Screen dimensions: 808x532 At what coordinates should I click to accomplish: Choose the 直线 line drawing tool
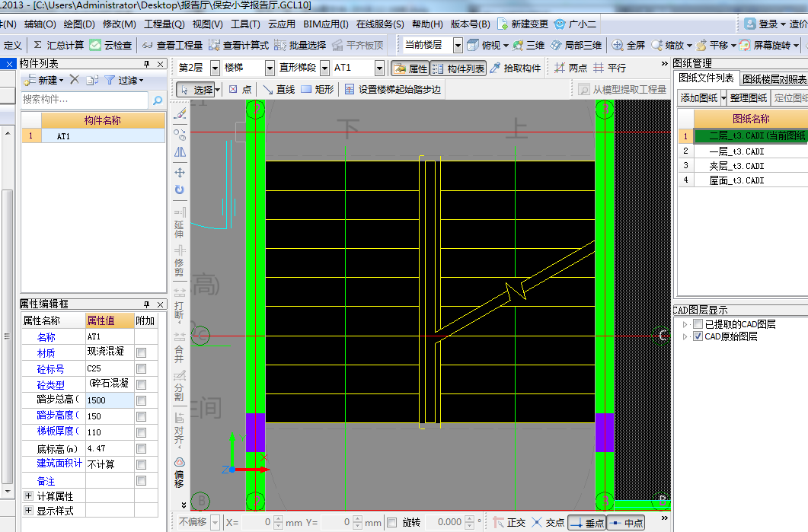278,89
